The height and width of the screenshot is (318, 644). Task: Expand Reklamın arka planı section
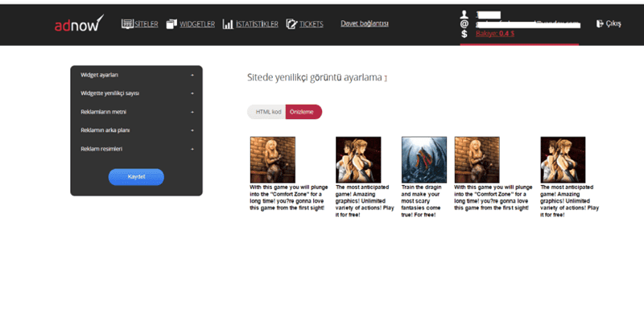[137, 130]
